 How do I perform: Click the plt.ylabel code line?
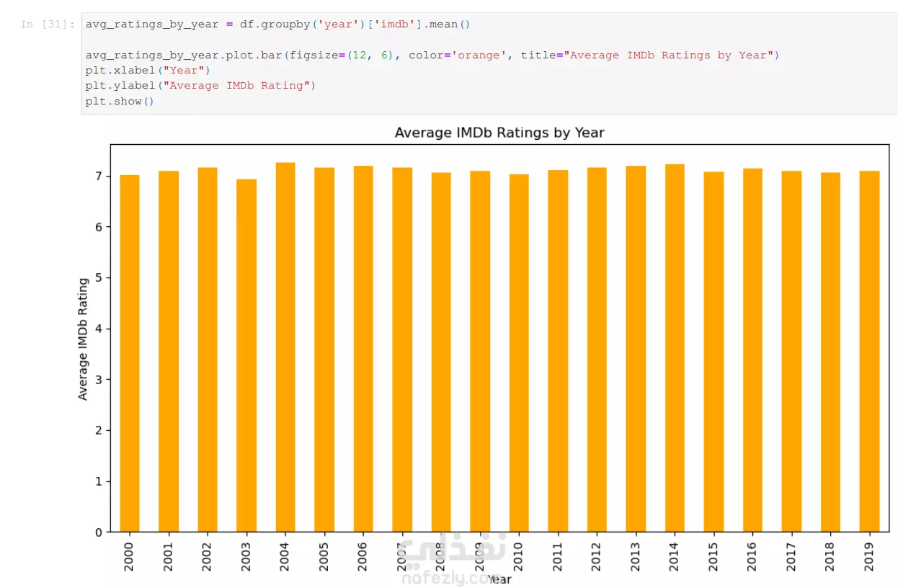click(x=201, y=86)
